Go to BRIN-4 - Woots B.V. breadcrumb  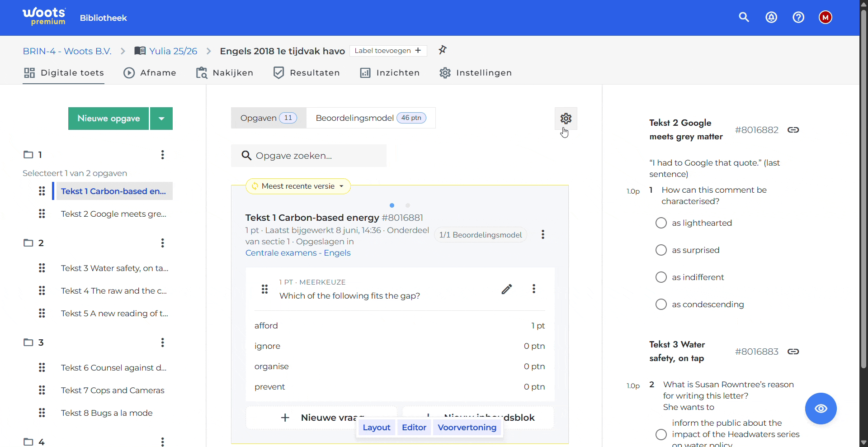67,51
